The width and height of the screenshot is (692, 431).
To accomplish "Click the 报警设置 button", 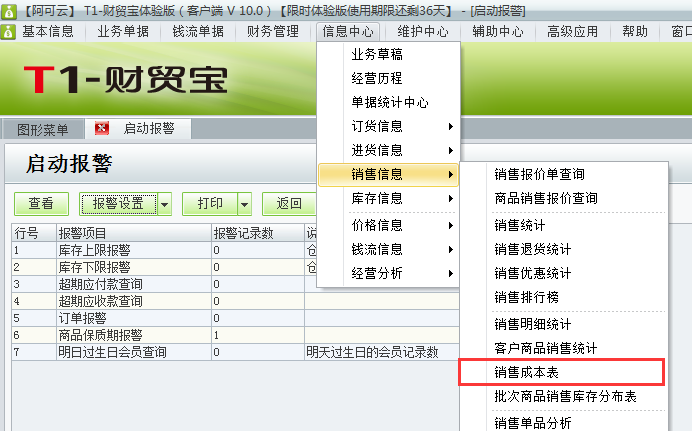I will point(118,203).
